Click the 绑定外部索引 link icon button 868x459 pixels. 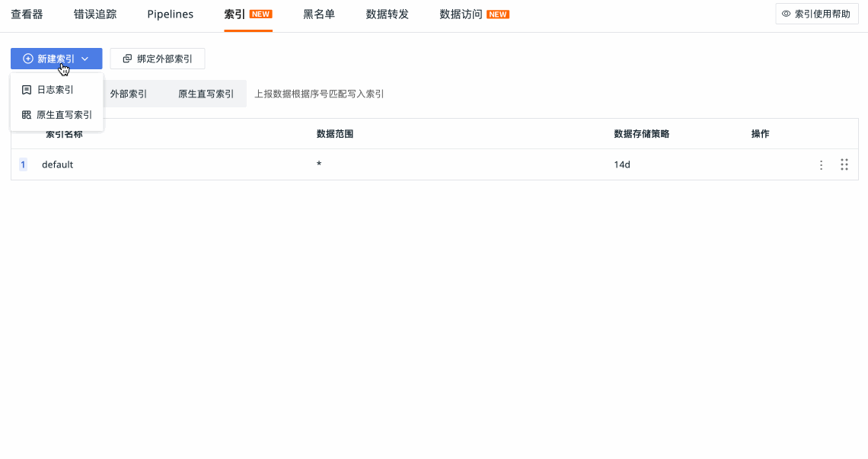tap(127, 59)
